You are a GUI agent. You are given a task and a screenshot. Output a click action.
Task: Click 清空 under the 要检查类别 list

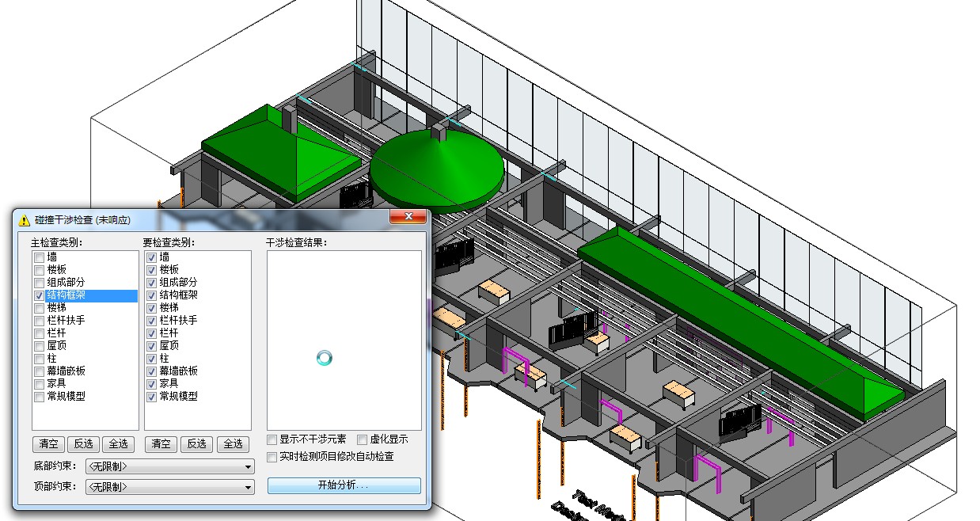[161, 444]
